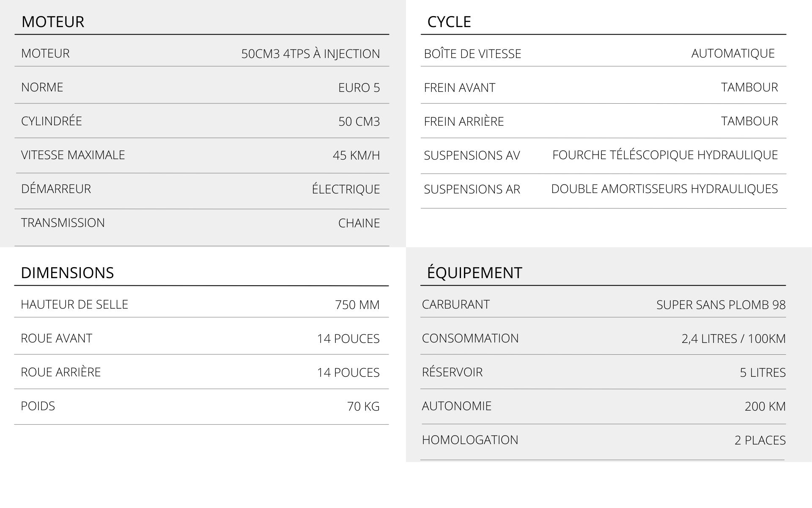This screenshot has height=508, width=812.
Task: Click the CYCLE section heading
Action: pyautogui.click(x=449, y=22)
